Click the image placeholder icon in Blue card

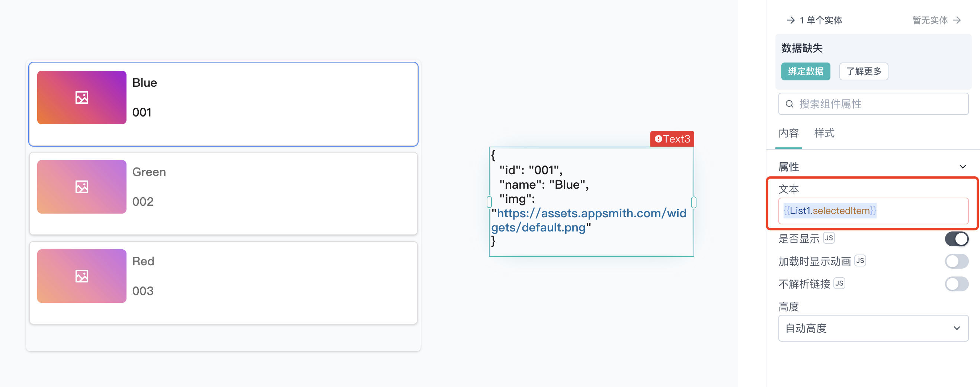(82, 97)
